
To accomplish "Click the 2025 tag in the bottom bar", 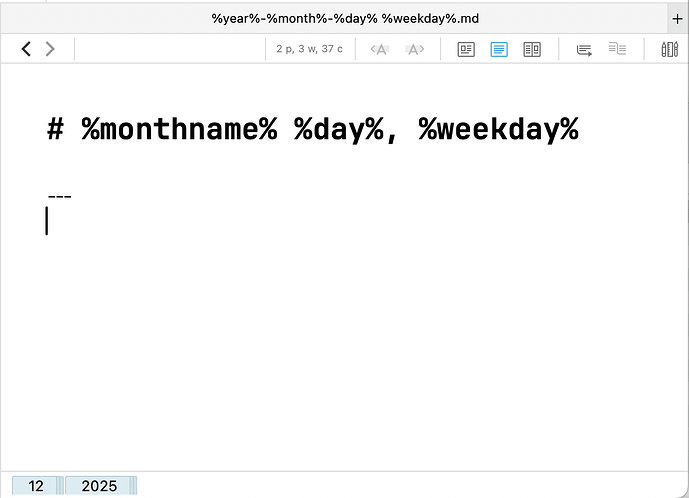I will click(x=99, y=486).
